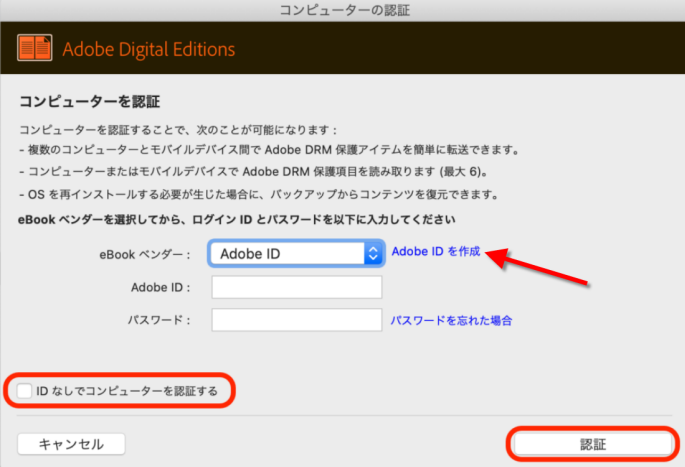Click the コンピューターの認証 window title
Image resolution: width=685 pixels, height=467 pixels.
click(x=345, y=10)
